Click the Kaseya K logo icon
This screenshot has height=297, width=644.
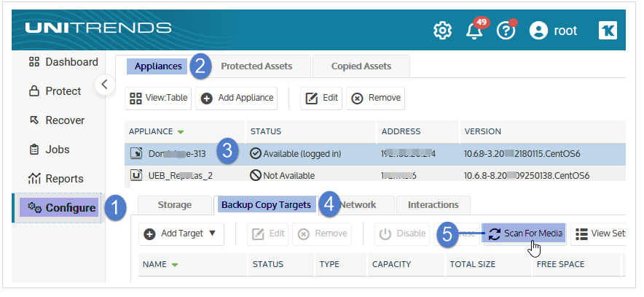pyautogui.click(x=608, y=31)
